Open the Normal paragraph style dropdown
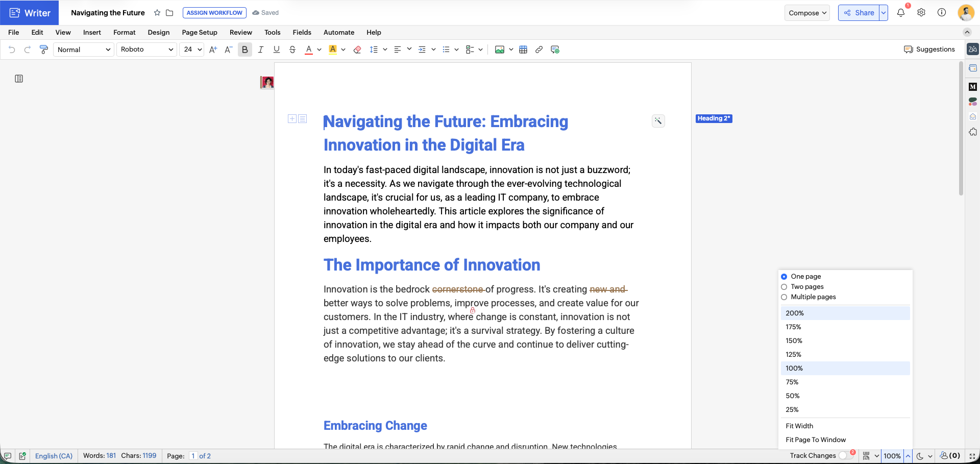980x464 pixels. tap(83, 50)
